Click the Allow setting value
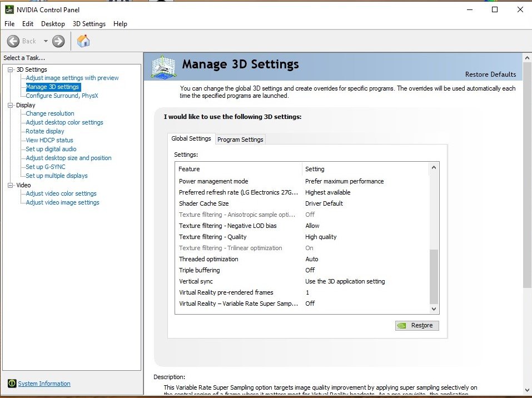 tap(312, 226)
